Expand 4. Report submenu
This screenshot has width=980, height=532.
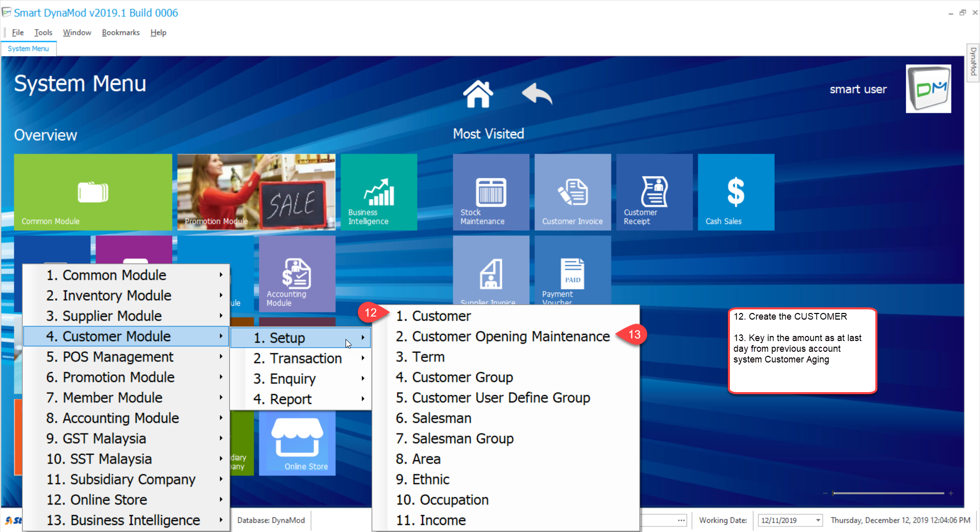(301, 399)
